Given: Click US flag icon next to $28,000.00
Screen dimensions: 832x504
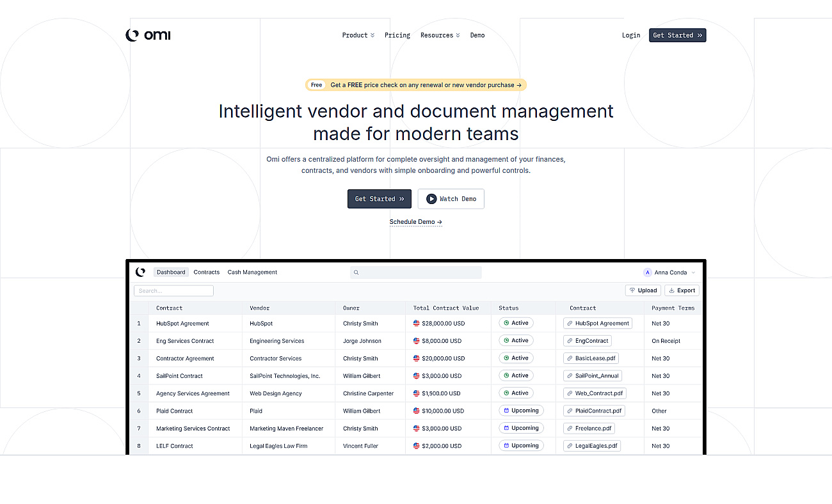Looking at the screenshot, I should 416,324.
